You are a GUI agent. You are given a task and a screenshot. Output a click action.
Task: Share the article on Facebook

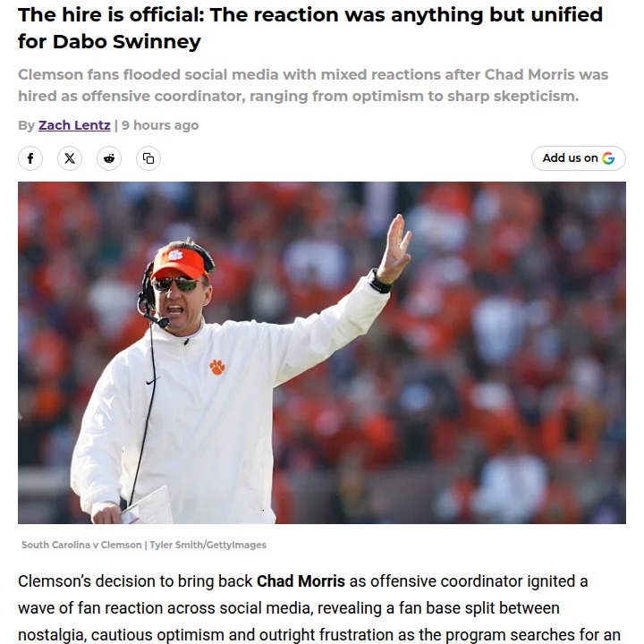click(30, 158)
